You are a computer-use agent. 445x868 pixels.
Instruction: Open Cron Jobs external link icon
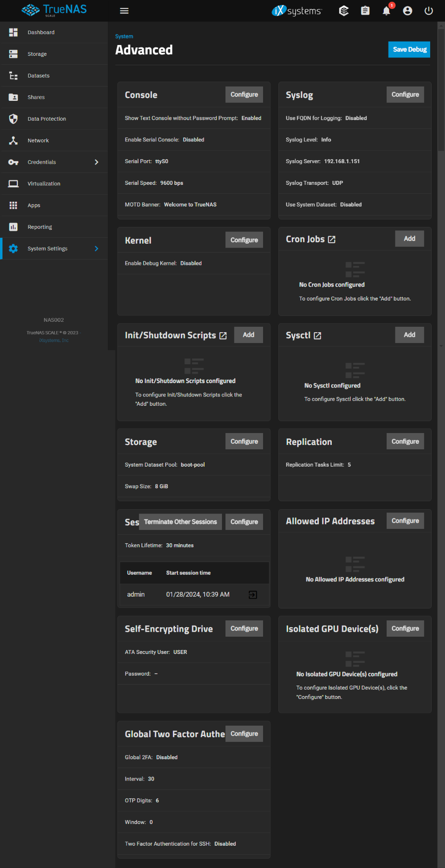point(332,239)
